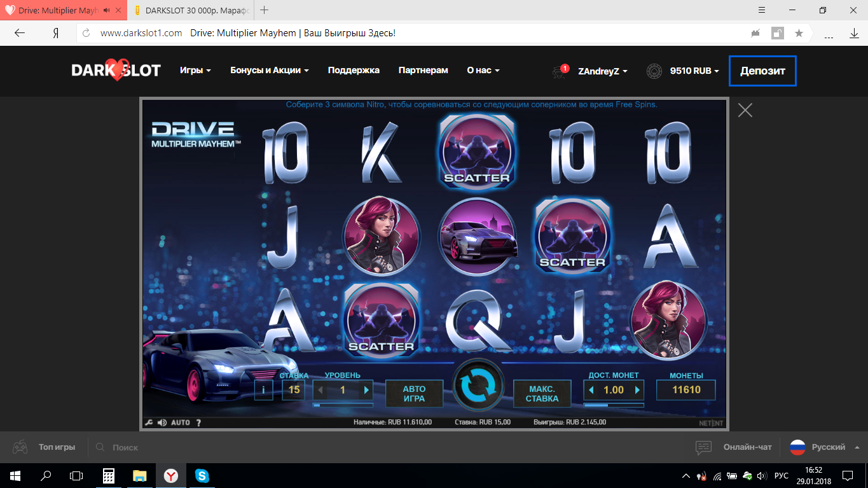Bookmark page with the star icon

799,33
